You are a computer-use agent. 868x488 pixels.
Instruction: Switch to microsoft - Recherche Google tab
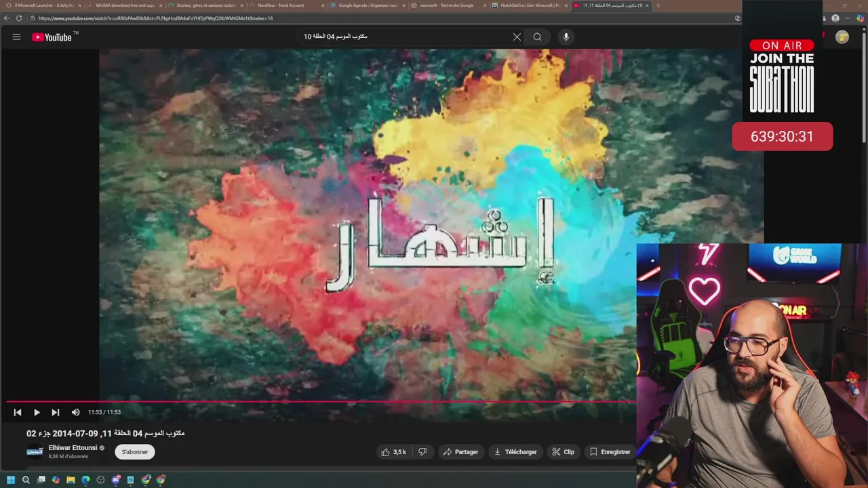point(448,5)
